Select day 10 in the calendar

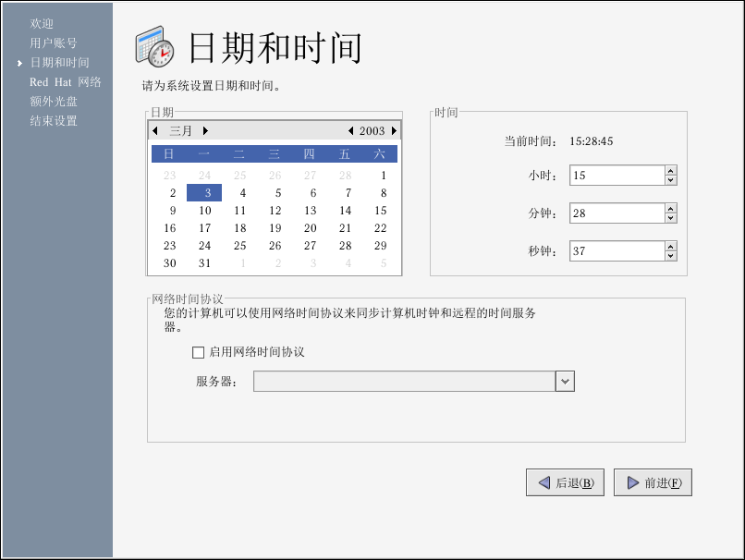[205, 211]
